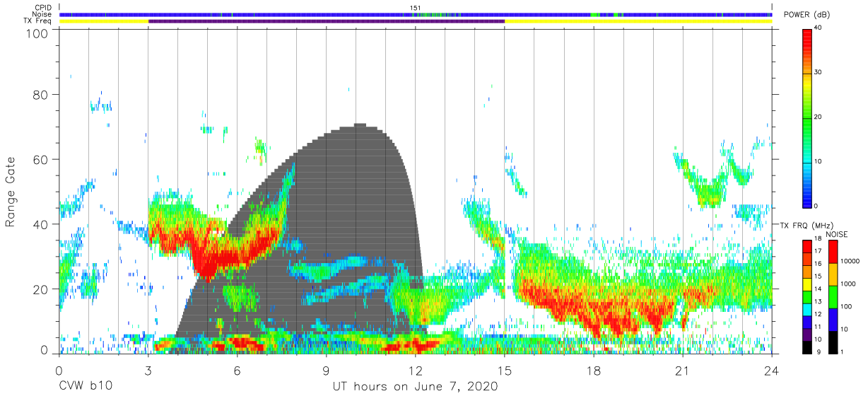This screenshot has width=868, height=401.
Task: Click the black block in the noise legend
Action: tap(834, 342)
